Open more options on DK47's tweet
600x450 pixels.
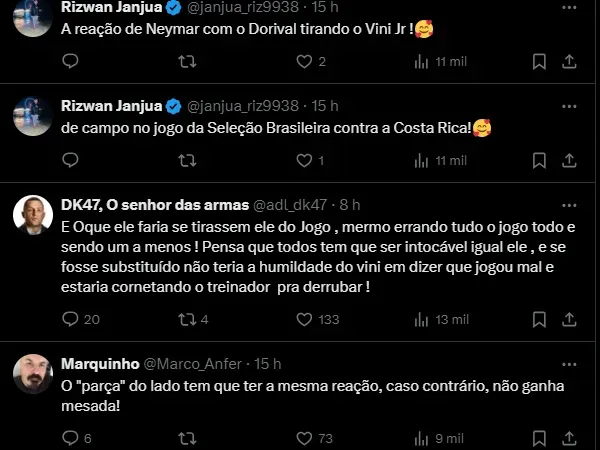[x=570, y=203]
